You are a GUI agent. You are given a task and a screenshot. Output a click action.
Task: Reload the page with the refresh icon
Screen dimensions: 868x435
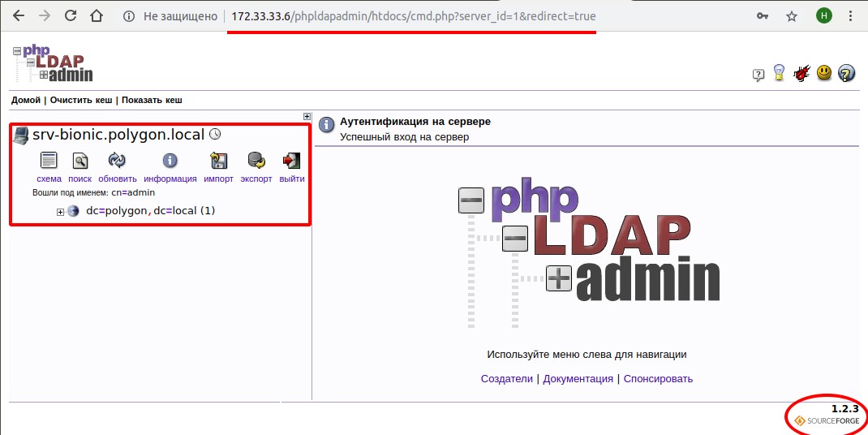pos(72,16)
